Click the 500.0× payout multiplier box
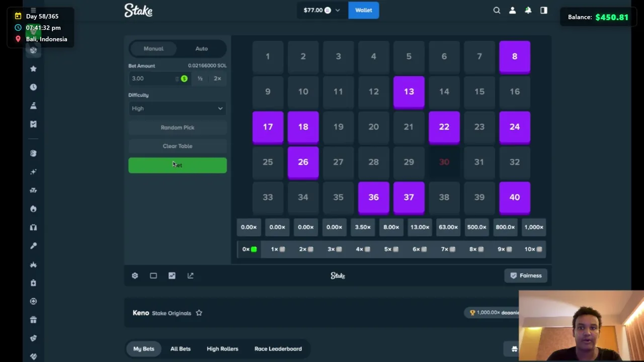The image size is (644, 362). [x=477, y=227]
